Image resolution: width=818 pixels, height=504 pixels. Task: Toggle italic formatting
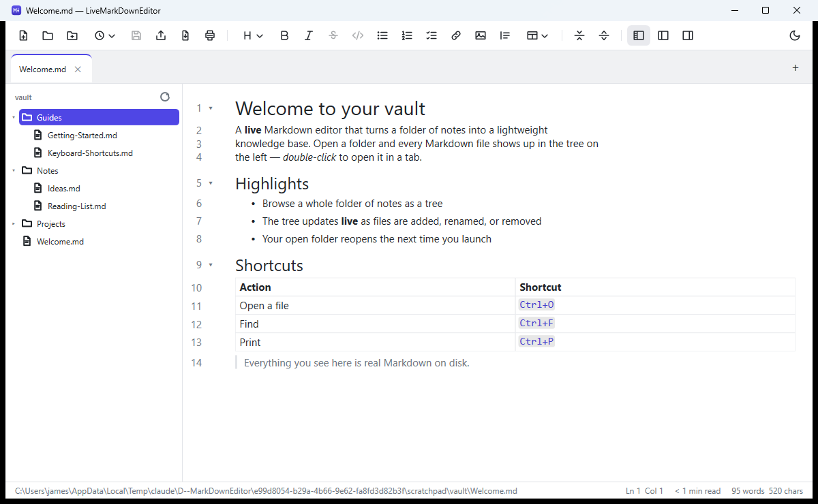(x=309, y=36)
